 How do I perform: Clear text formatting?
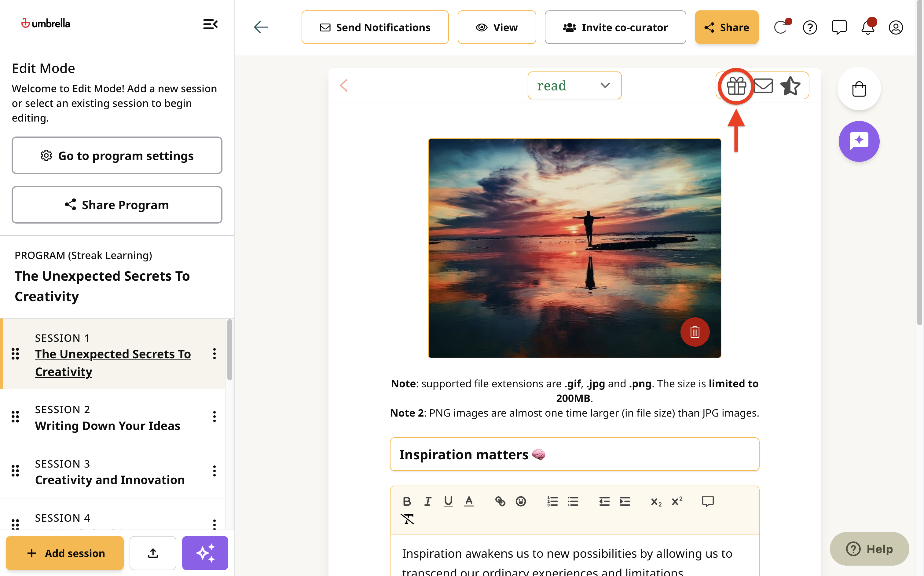pos(407,519)
